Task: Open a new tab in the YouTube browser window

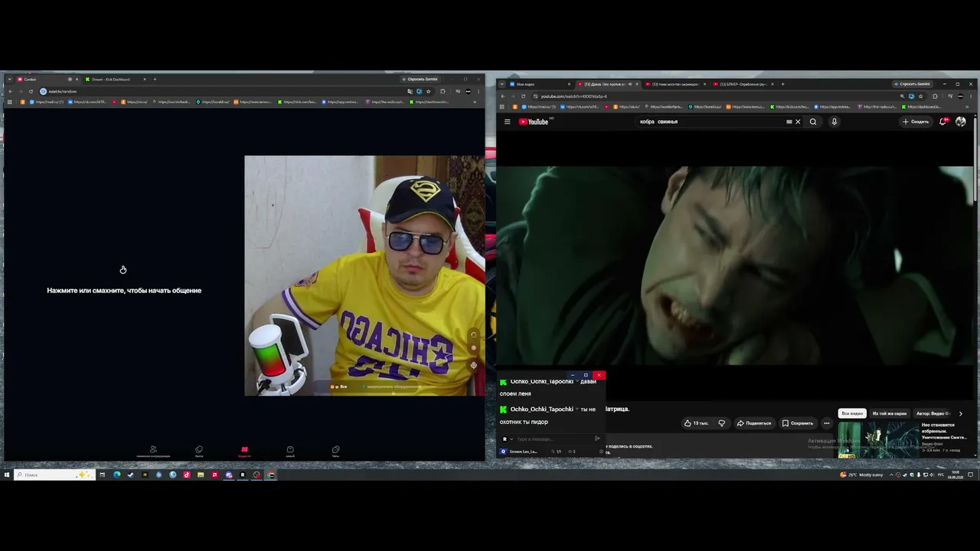Action: (x=783, y=84)
